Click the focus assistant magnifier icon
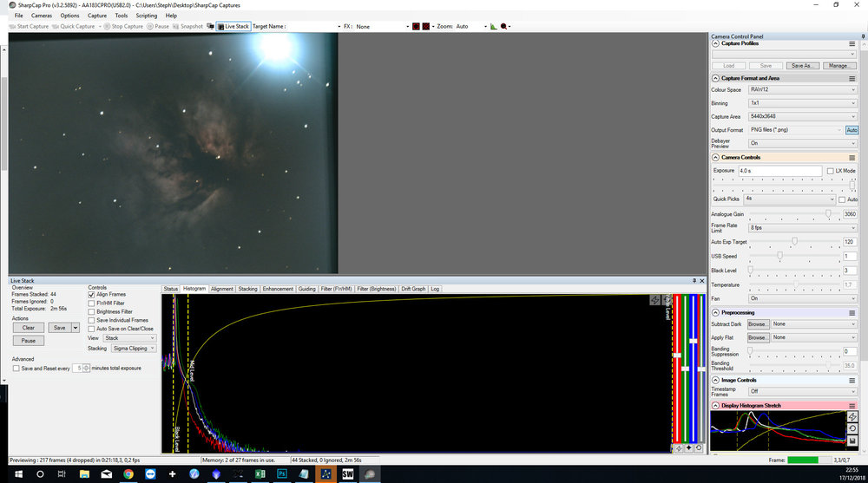 [x=503, y=26]
